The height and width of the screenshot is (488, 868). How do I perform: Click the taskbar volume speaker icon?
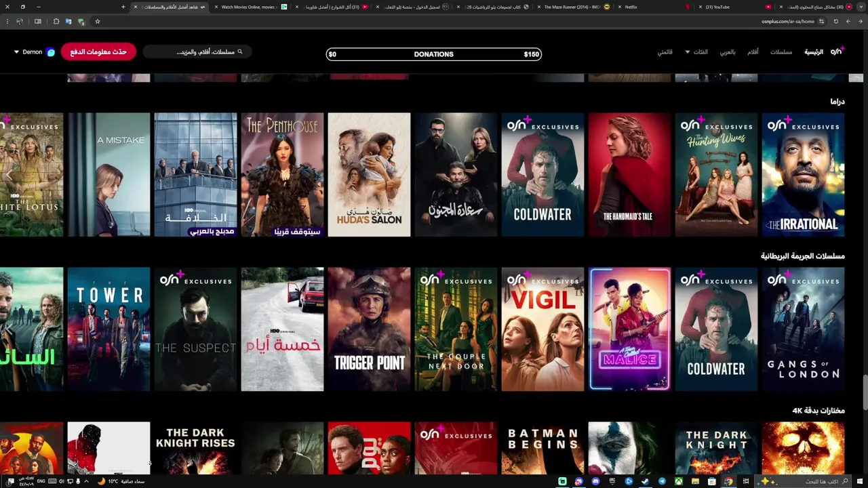tap(62, 481)
